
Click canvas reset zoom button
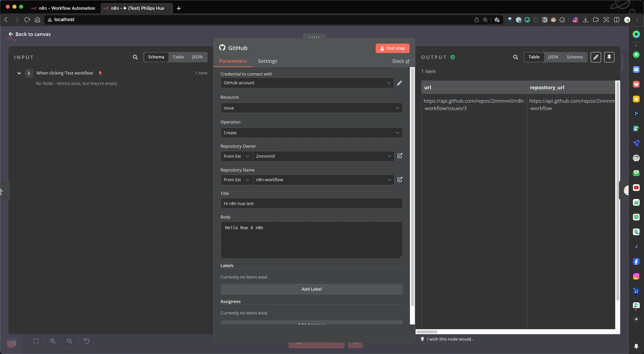point(87,341)
